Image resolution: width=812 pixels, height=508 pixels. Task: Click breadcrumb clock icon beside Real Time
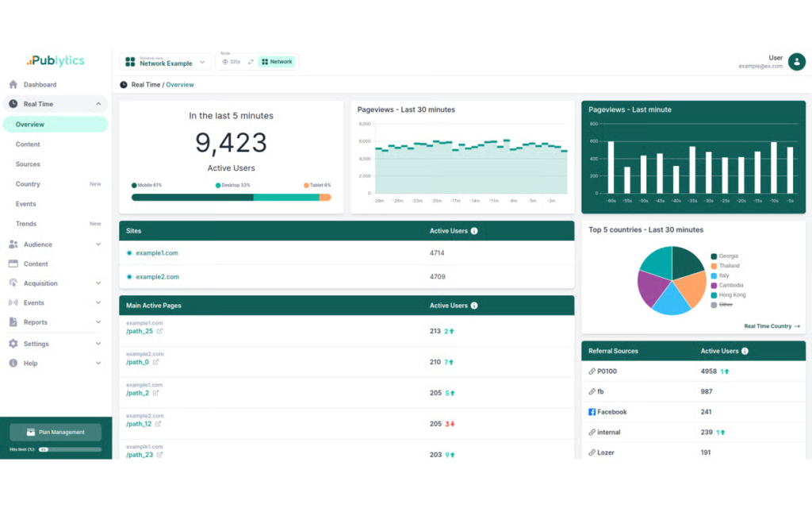click(123, 85)
